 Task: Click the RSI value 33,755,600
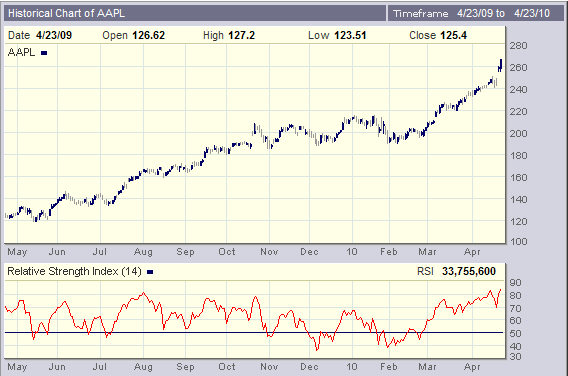point(469,271)
